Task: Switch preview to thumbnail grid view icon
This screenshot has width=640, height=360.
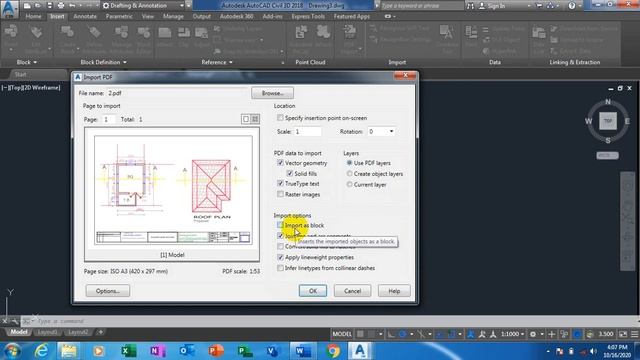Action: 255,119
